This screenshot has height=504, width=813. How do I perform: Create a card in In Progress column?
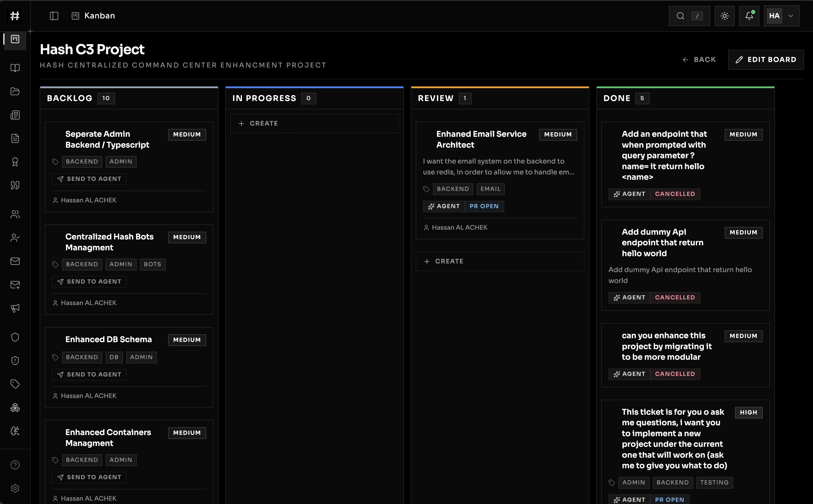click(x=314, y=123)
